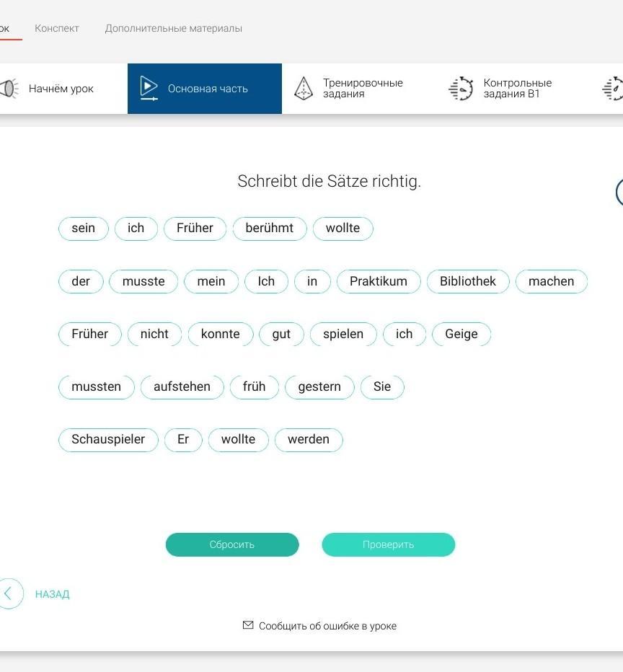This screenshot has height=672, width=623.
Task: Pick the capitalized 'Ich' chip
Action: (x=266, y=282)
